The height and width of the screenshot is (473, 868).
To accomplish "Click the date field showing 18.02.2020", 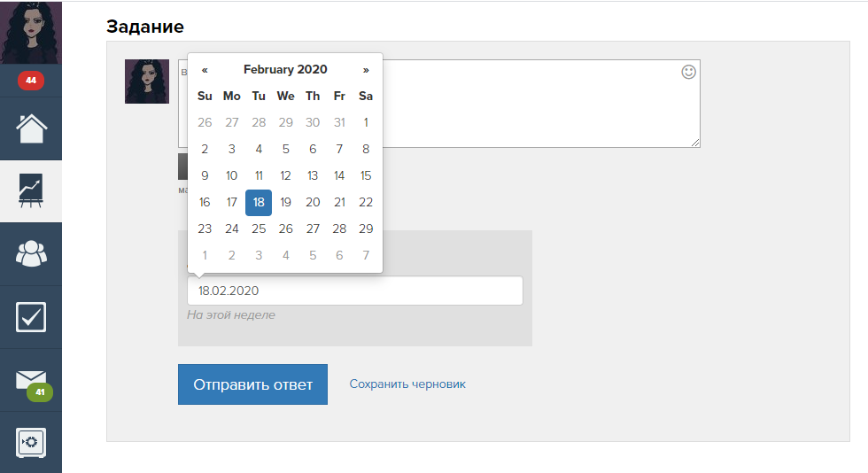I will (354, 291).
